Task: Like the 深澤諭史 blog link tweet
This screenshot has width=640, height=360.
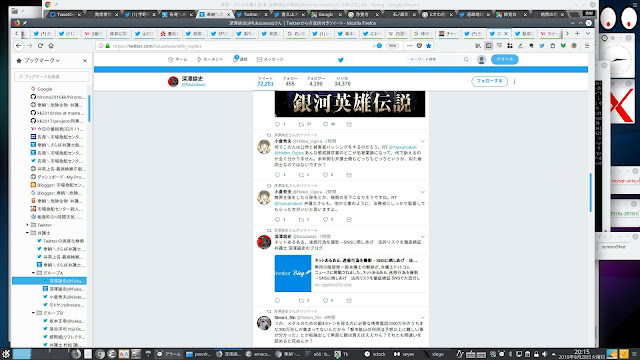Action: point(325,300)
